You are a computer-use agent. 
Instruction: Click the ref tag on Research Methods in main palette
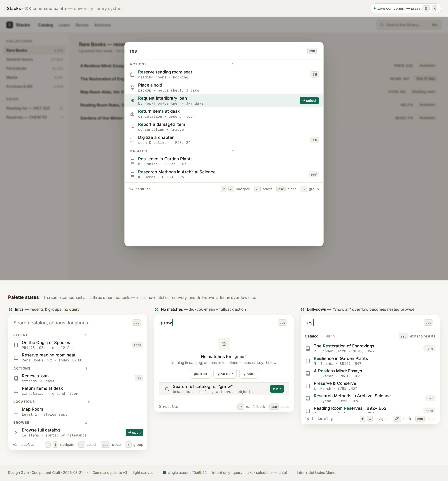coord(314,174)
